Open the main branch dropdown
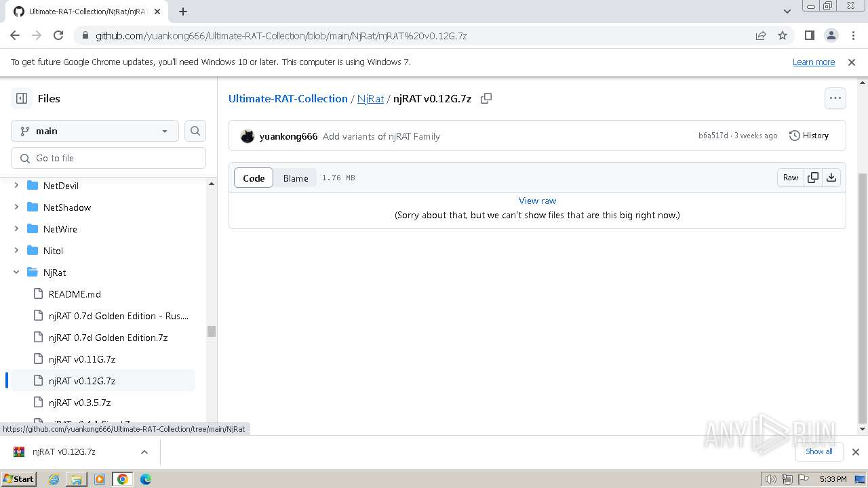 (95, 131)
